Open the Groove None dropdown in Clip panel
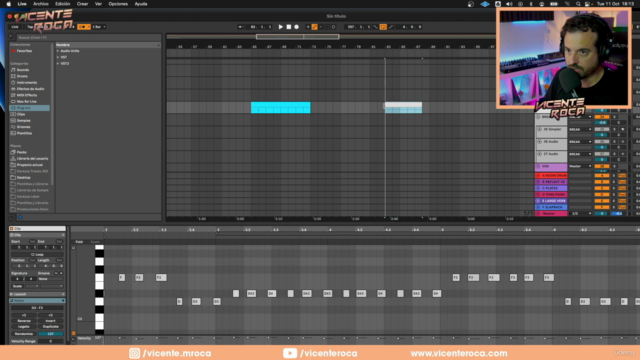The height and width of the screenshot is (360, 640). point(51,279)
